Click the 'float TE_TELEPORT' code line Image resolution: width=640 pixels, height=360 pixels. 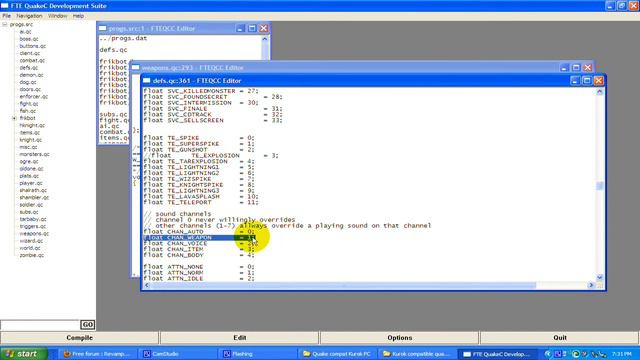click(x=201, y=202)
